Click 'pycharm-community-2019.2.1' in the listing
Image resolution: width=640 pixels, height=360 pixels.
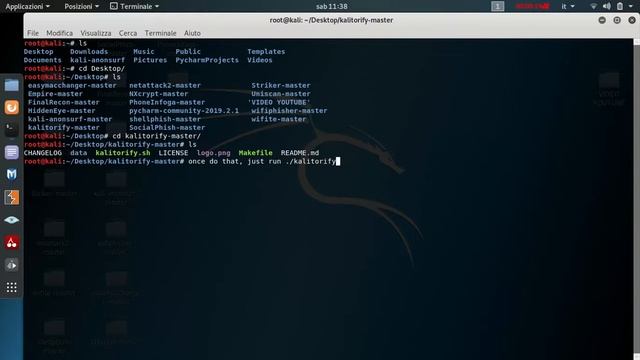(184, 111)
